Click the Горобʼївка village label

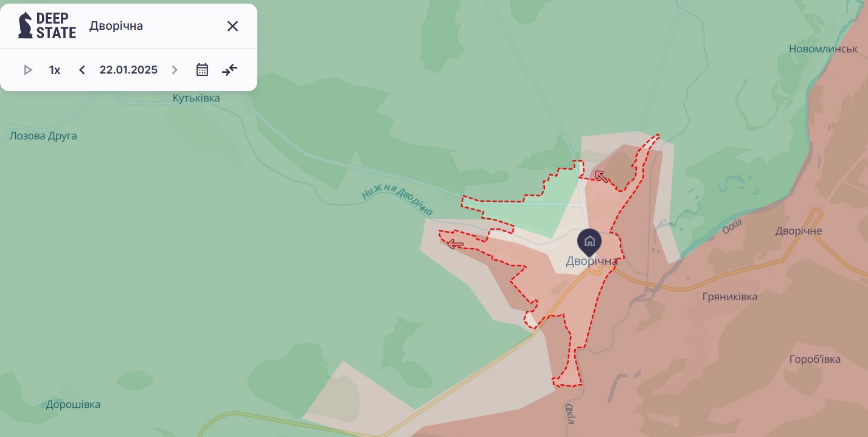coord(815,359)
